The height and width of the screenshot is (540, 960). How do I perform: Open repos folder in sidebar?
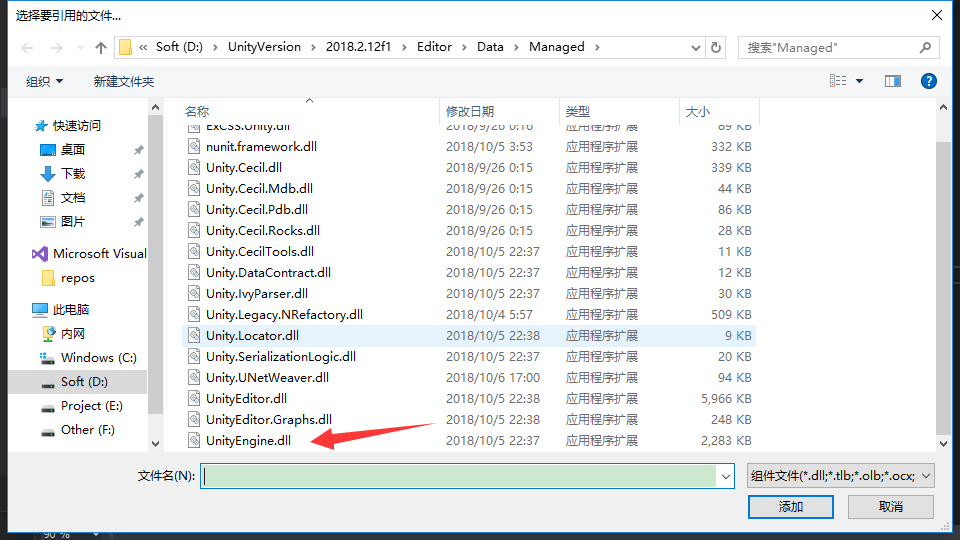pos(68,278)
